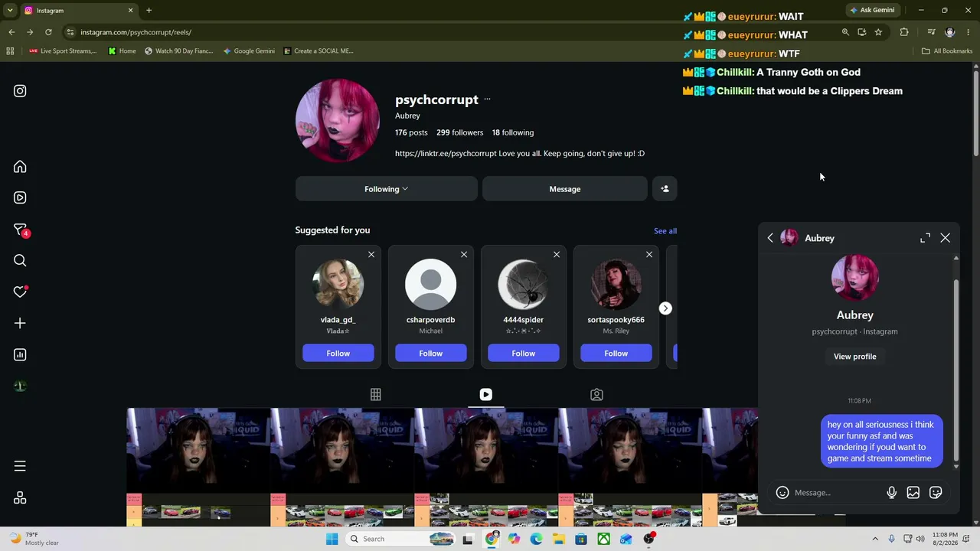This screenshot has width=980, height=551.
Task: Follow sortaspooky666
Action: pyautogui.click(x=616, y=354)
